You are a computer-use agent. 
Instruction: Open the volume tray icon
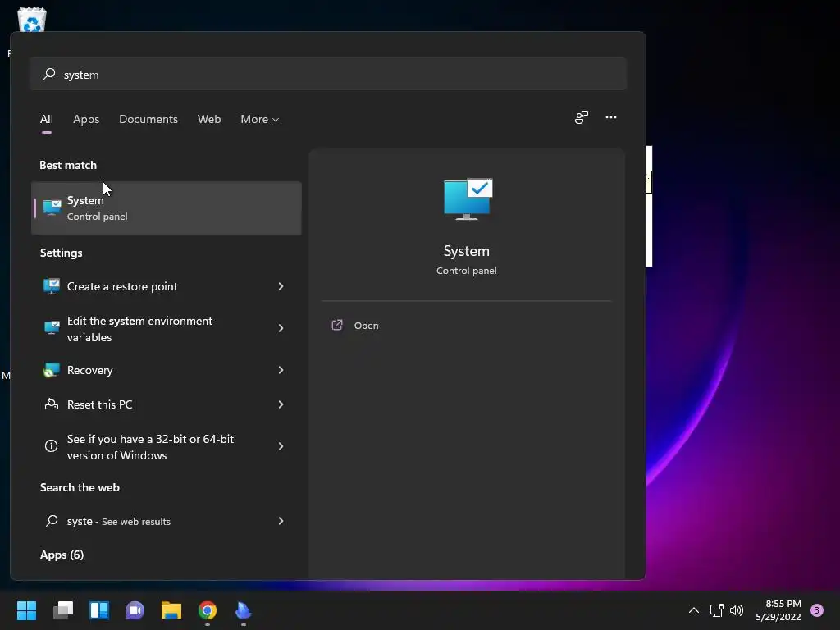(737, 610)
